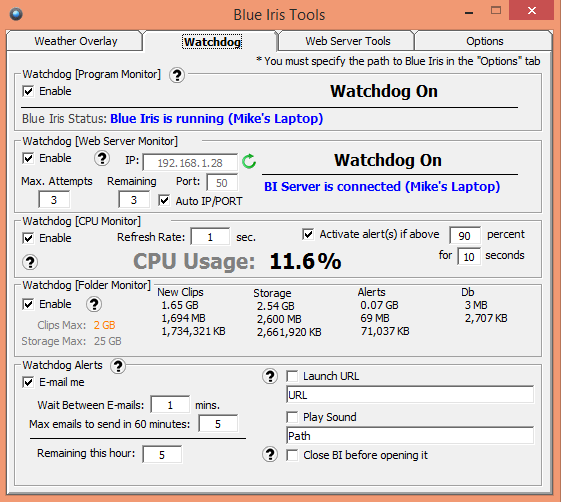This screenshot has height=502, width=561.
Task: Click the sound Path text field
Action: point(410,436)
